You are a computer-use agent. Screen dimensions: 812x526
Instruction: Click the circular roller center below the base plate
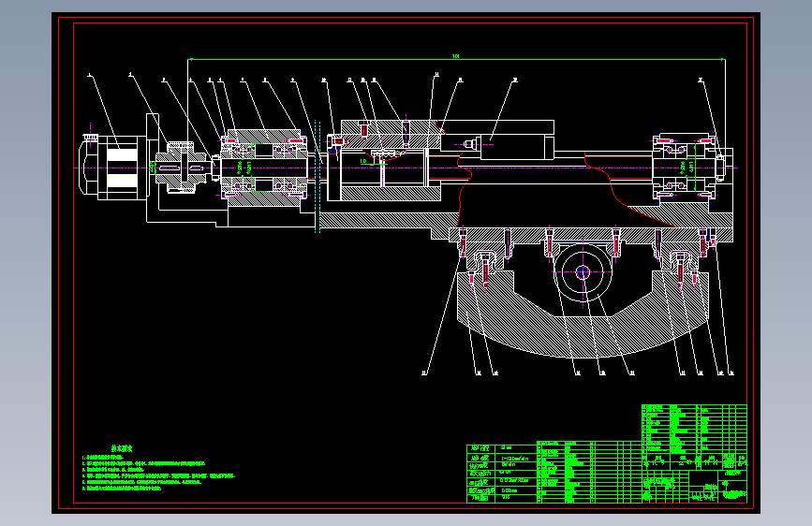pyautogui.click(x=583, y=272)
